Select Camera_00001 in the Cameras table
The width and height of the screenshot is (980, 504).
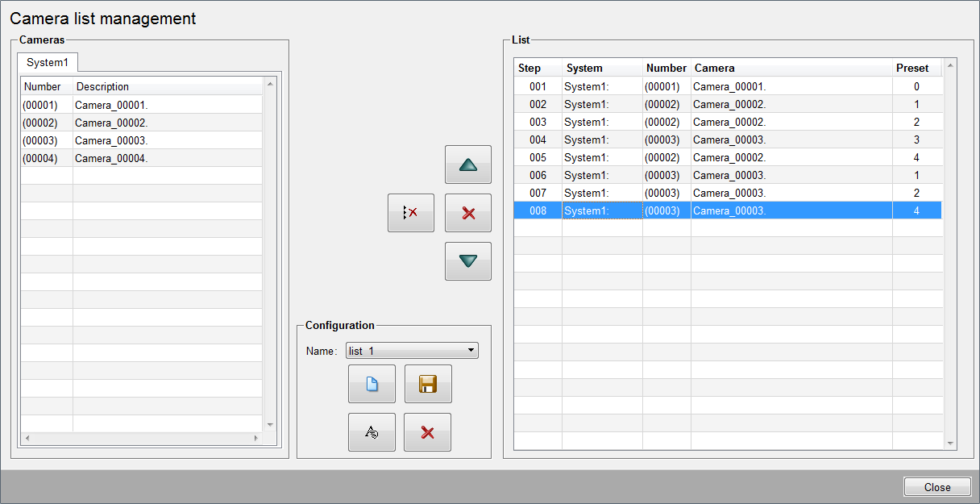(x=111, y=105)
